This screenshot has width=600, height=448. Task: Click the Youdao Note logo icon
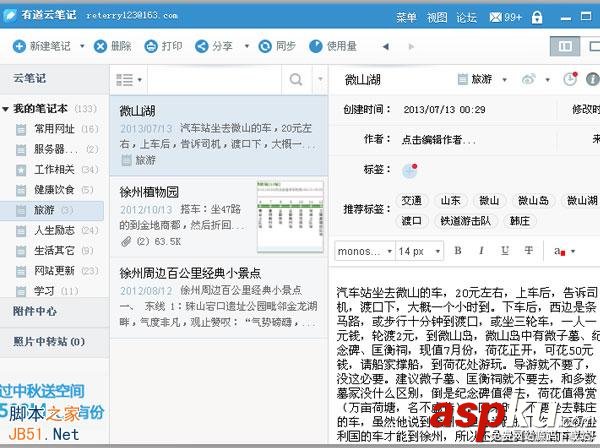[x=10, y=15]
